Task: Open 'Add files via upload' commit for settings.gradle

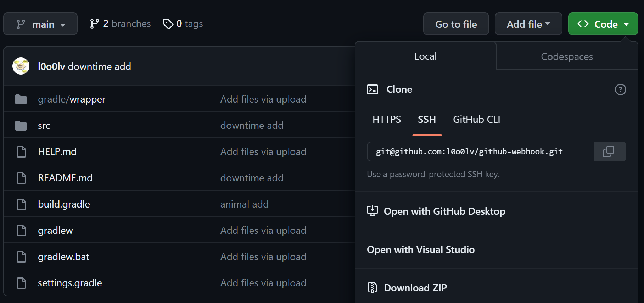Action: click(263, 283)
